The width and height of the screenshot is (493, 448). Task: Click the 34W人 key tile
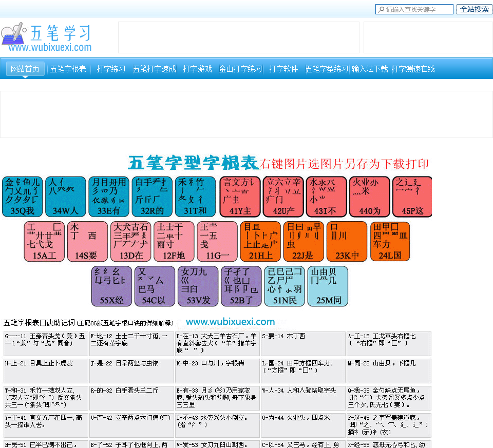(x=65, y=197)
